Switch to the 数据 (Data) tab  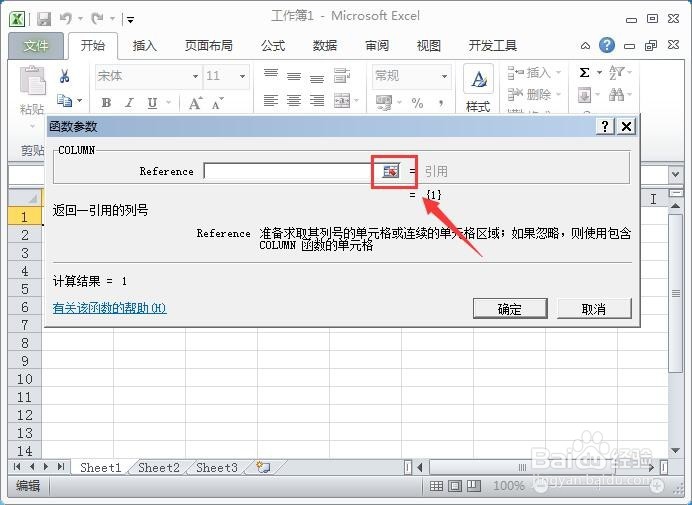(325, 45)
